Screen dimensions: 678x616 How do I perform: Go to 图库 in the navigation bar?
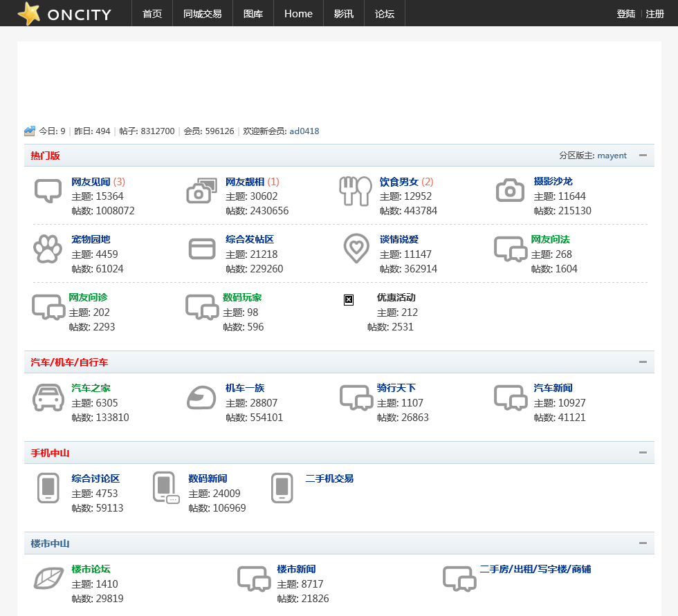(x=253, y=14)
